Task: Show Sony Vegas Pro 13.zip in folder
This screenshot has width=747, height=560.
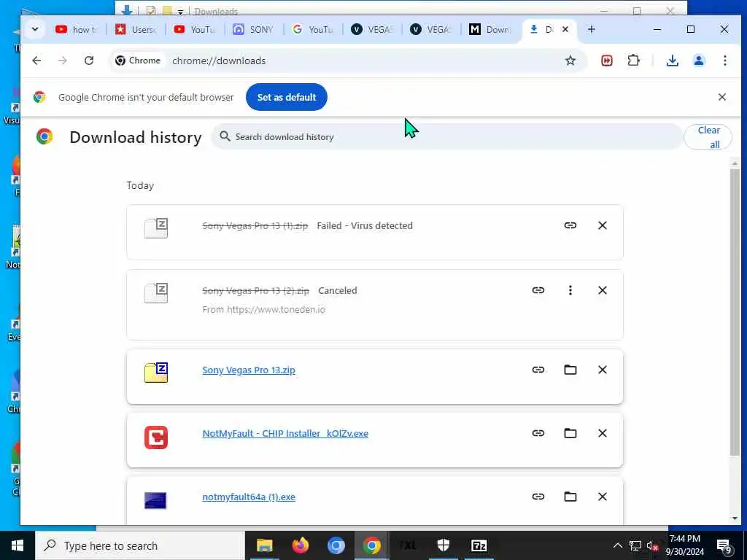Action: point(570,370)
